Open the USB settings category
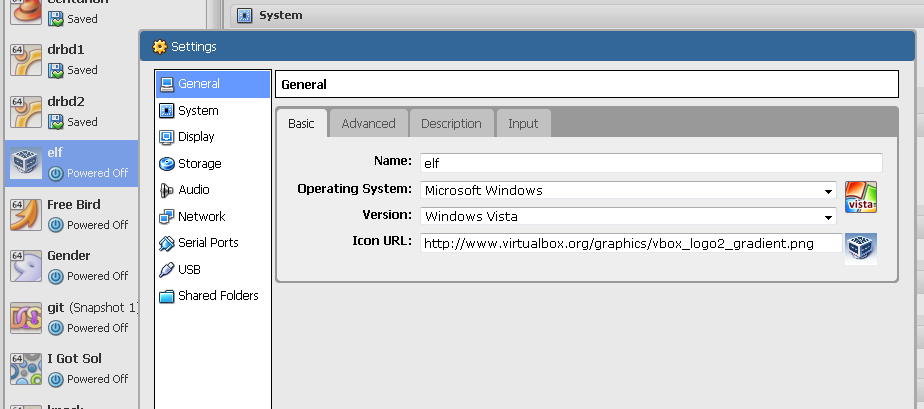The image size is (924, 409). tap(213, 269)
